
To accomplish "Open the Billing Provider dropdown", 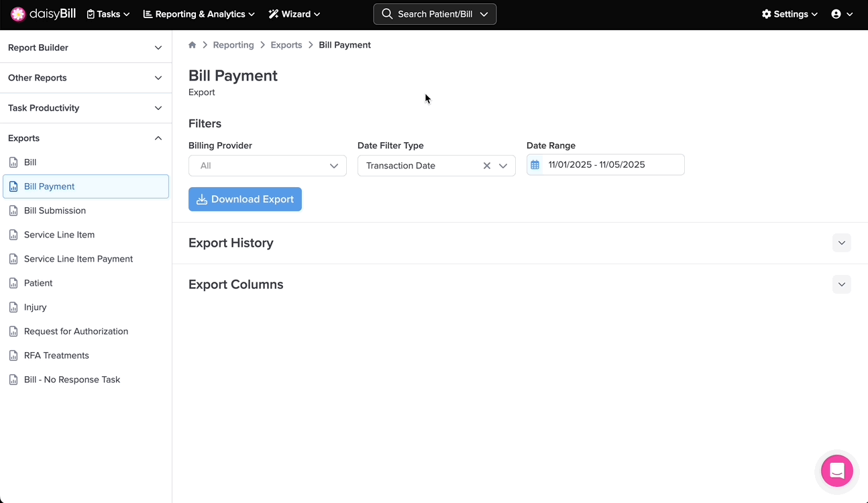I will tap(267, 166).
